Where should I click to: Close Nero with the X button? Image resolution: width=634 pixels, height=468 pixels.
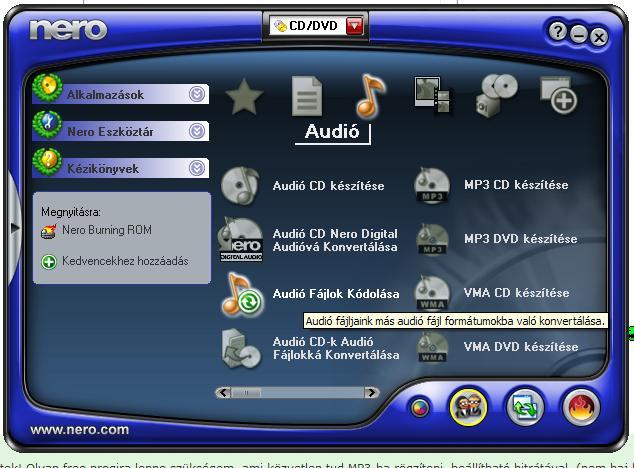(x=599, y=38)
